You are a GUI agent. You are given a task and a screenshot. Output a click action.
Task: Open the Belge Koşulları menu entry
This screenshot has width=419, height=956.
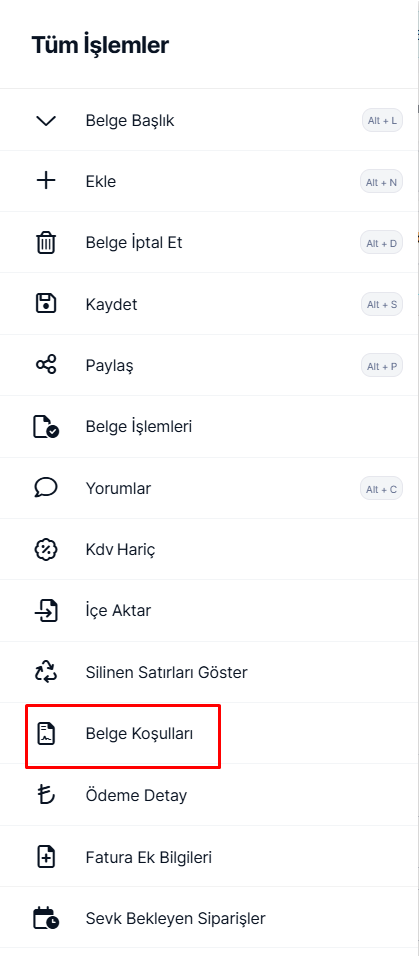click(209, 733)
